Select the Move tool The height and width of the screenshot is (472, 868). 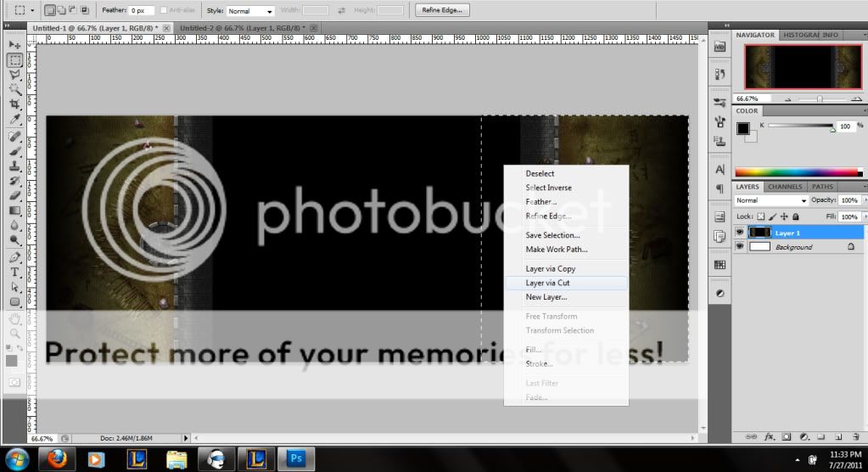tap(14, 44)
